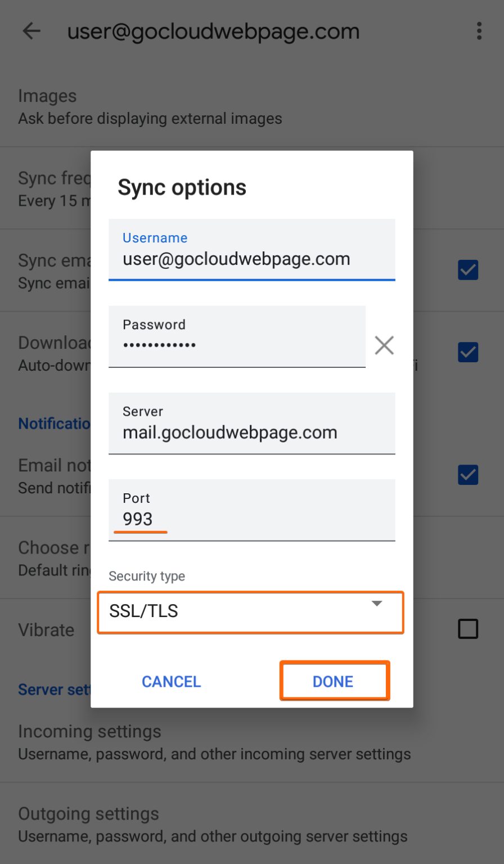The image size is (504, 864).
Task: Uncheck the Download attachments checkbox
Action: [x=467, y=352]
